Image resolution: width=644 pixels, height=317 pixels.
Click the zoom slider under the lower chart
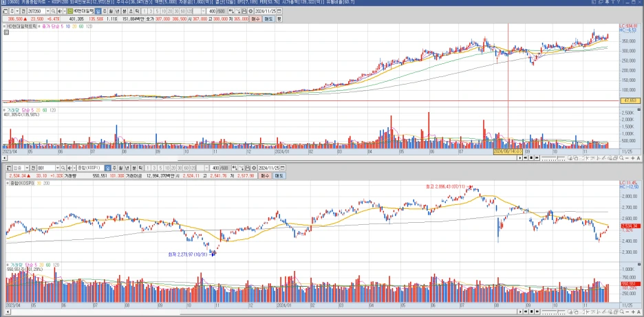[553, 311]
